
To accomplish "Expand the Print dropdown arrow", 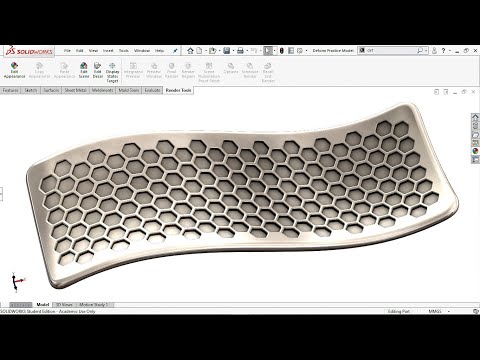I will coord(247,51).
